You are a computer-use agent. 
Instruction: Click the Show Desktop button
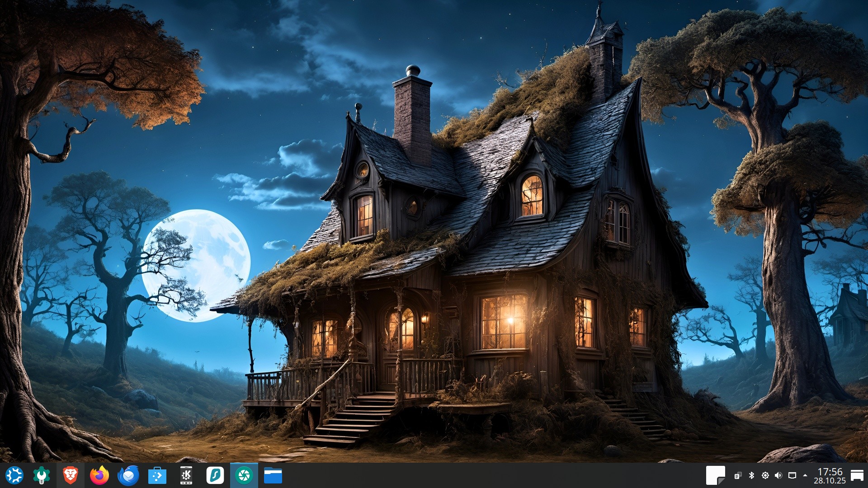(x=857, y=475)
